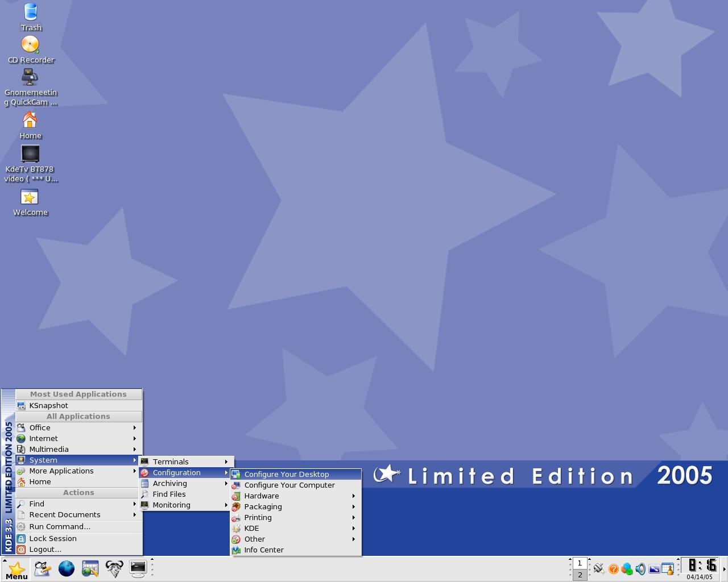The width and height of the screenshot is (728, 582).
Task: Select the KdeTv BT878 video desktop icon
Action: tap(31, 164)
